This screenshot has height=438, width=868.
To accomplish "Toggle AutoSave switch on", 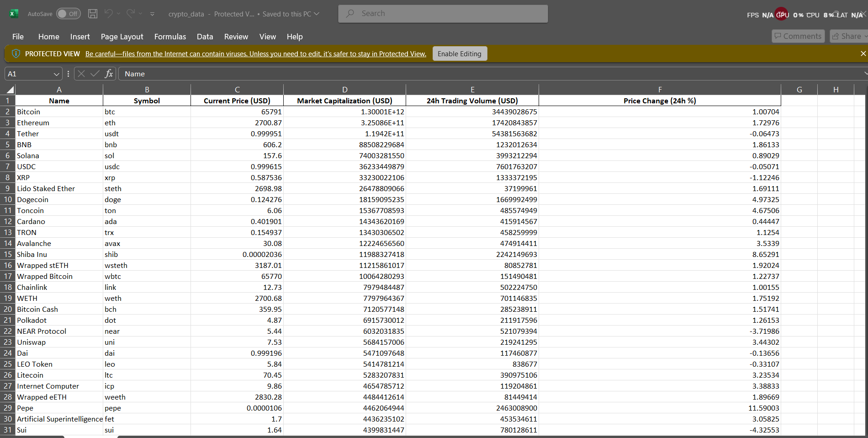I will pyautogui.click(x=69, y=14).
